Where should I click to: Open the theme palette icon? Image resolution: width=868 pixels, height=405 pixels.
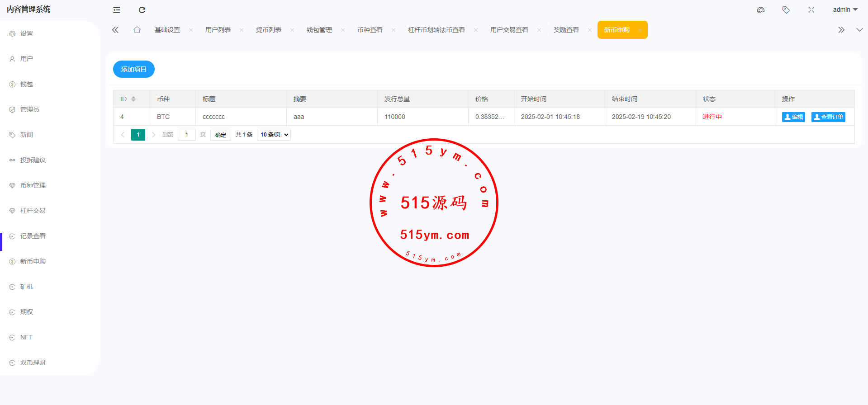(x=761, y=10)
